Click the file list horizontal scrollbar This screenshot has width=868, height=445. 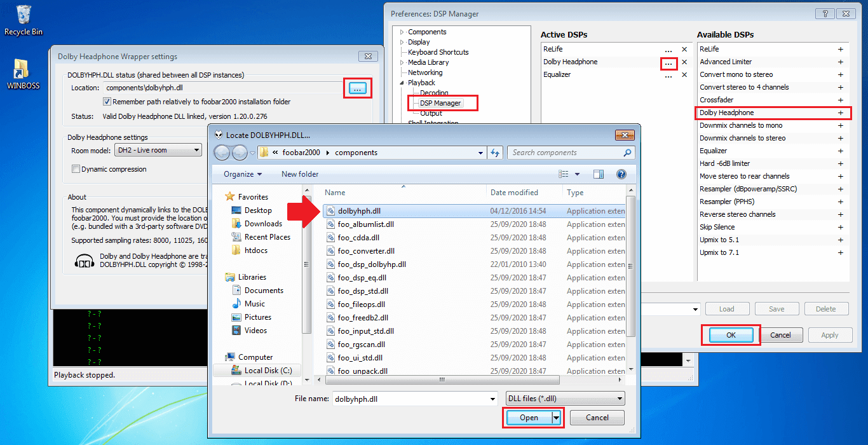click(442, 380)
